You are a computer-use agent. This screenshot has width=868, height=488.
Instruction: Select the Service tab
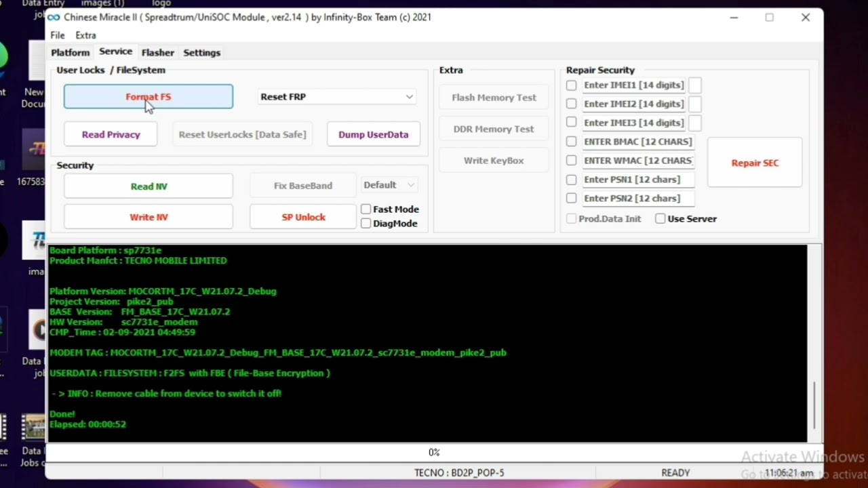(x=115, y=52)
